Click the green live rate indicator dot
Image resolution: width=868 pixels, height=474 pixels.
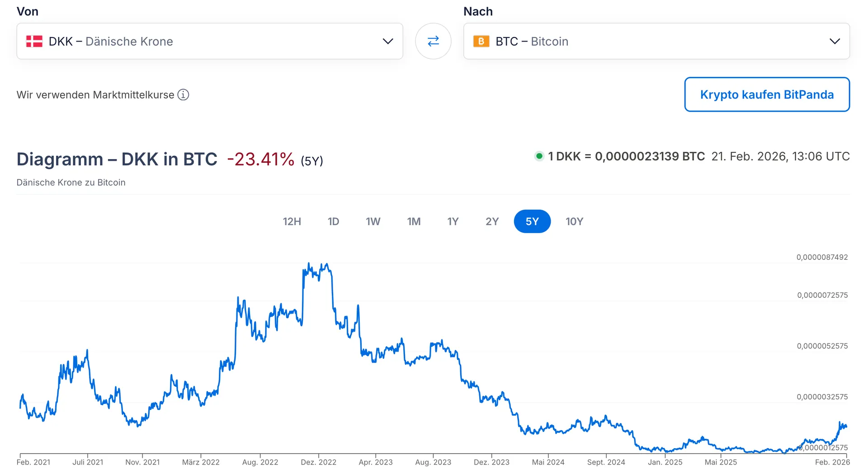539,156
